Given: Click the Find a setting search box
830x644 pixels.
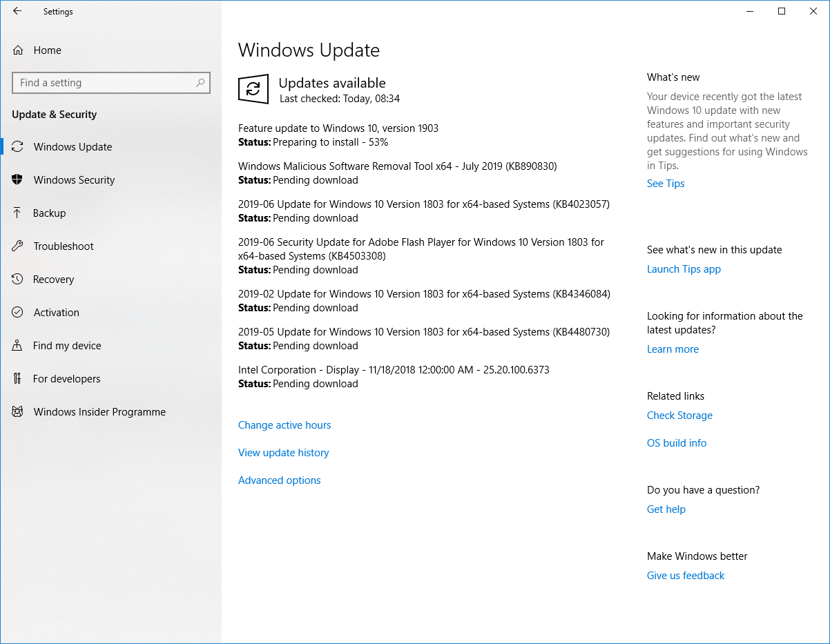Looking at the screenshot, I should (x=111, y=83).
